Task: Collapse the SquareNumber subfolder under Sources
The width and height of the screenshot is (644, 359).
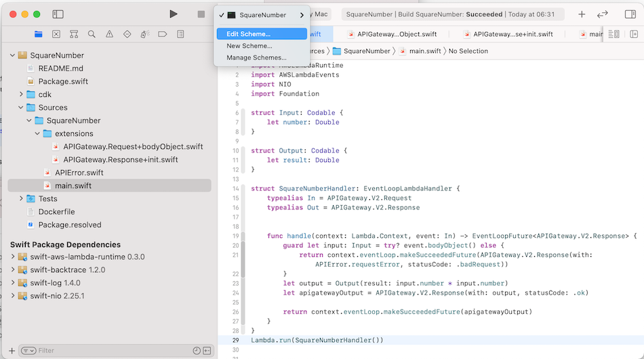Action: point(29,121)
